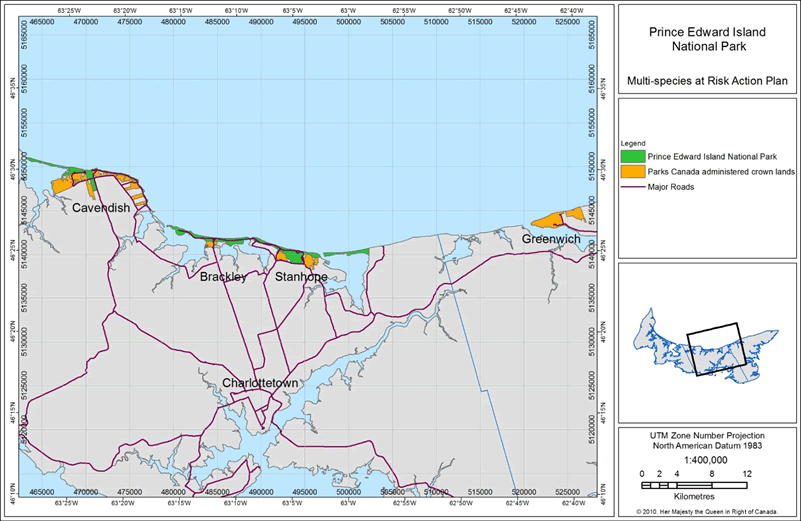The width and height of the screenshot is (801, 521).
Task: Select the Prince Edward Island National Park title
Action: click(x=706, y=39)
